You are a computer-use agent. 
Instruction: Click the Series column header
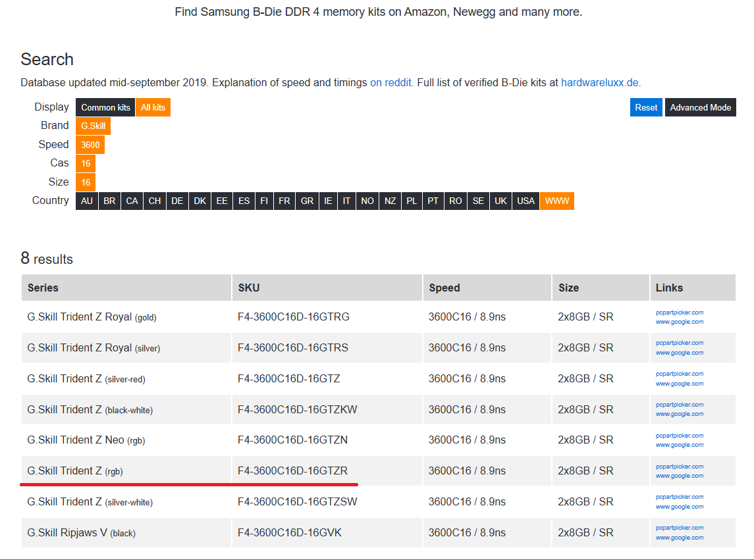click(126, 288)
